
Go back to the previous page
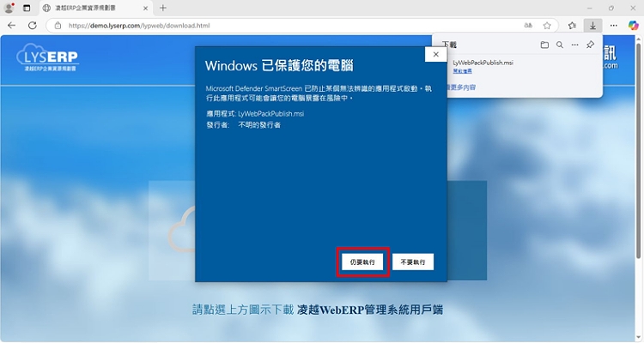[12, 26]
